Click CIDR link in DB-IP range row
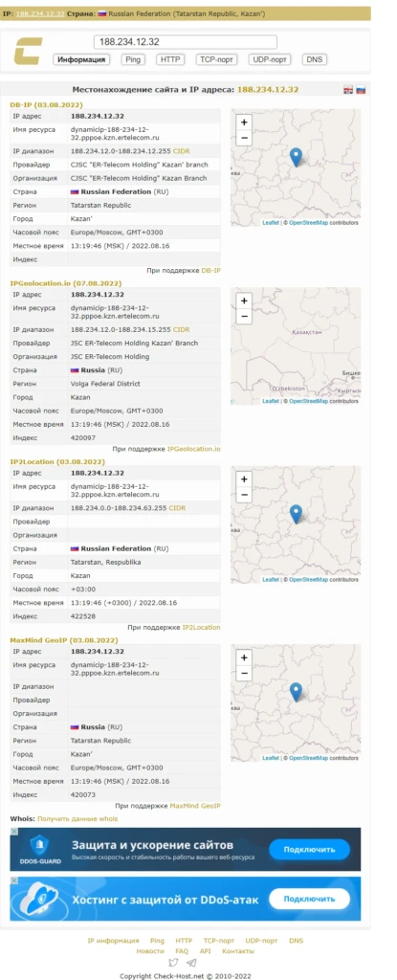 coord(182,151)
